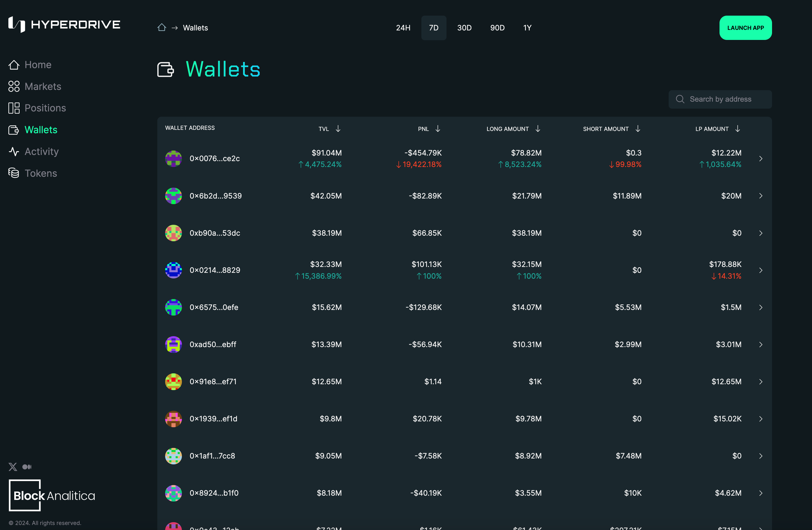Go to Activity page in sidebar
This screenshot has width=812, height=530.
(x=41, y=151)
